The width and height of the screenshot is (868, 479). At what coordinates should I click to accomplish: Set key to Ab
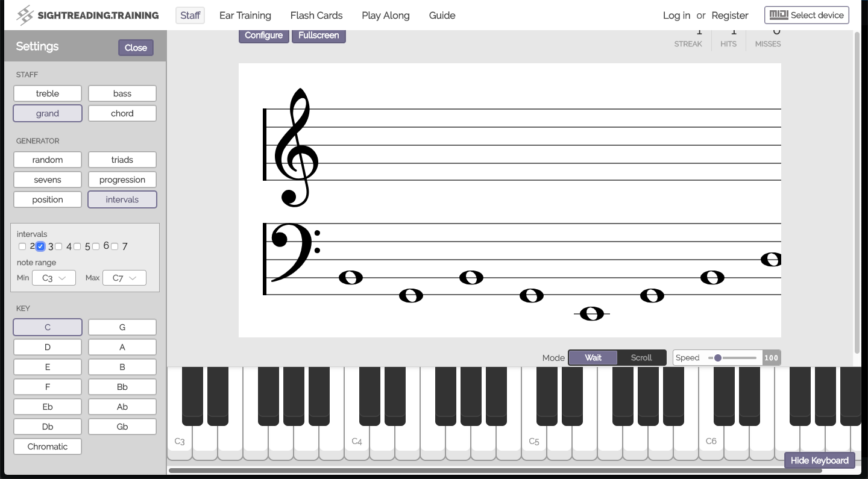pyautogui.click(x=122, y=407)
